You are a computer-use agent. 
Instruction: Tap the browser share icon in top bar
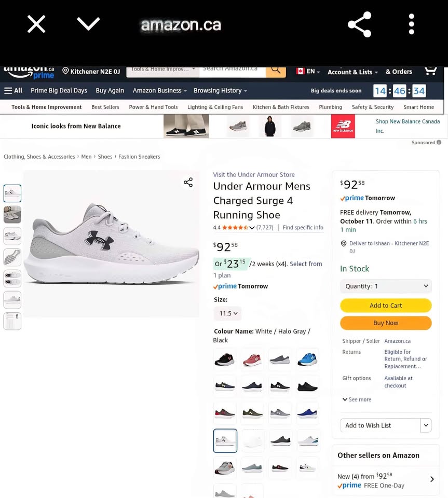coord(359,24)
